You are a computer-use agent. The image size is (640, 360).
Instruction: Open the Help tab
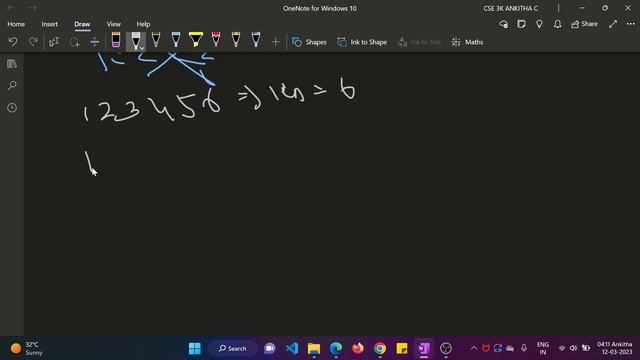pyautogui.click(x=143, y=24)
